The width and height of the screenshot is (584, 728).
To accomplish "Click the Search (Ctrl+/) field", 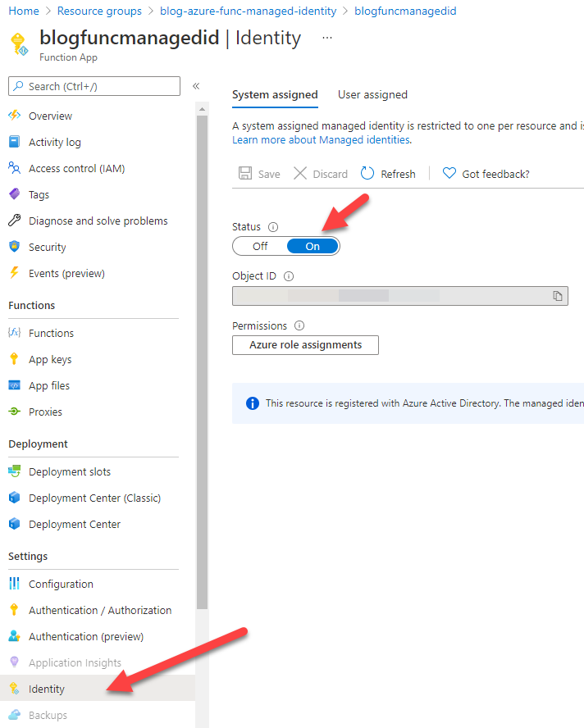I will pos(94,86).
